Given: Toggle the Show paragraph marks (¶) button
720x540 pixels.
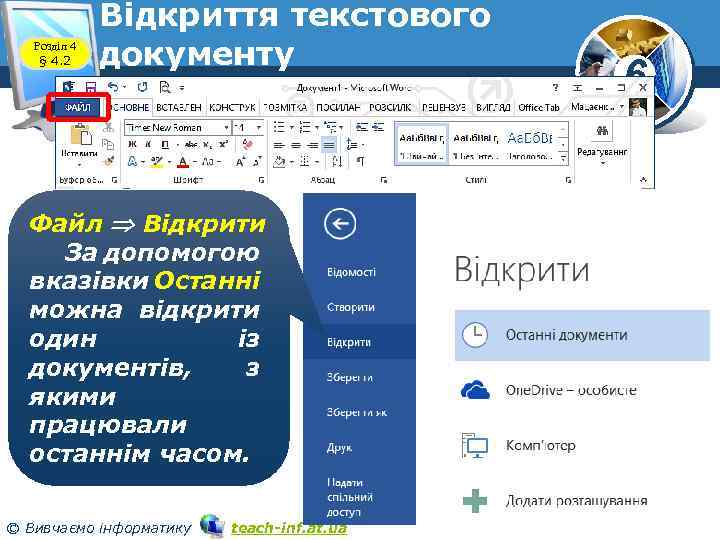Looking at the screenshot, I should click(361, 161).
